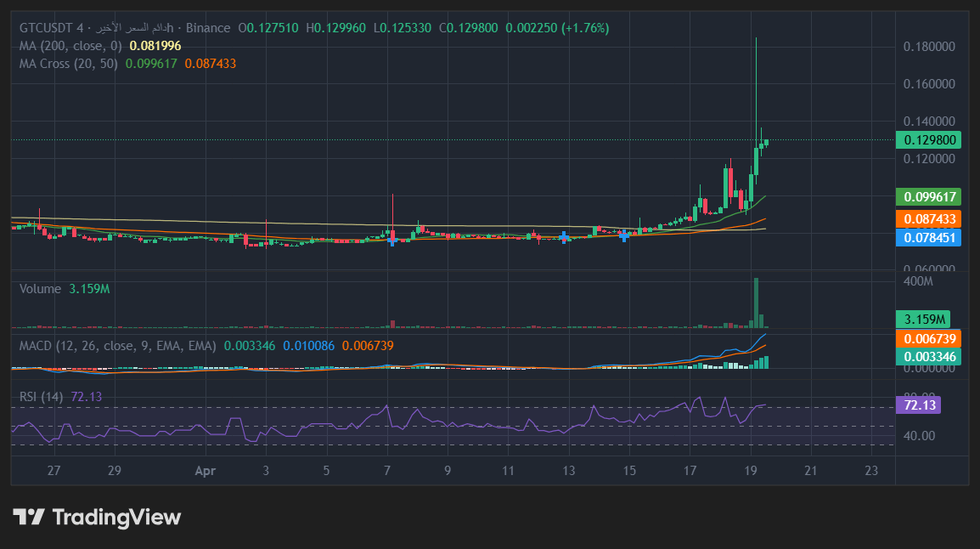Image resolution: width=980 pixels, height=549 pixels.
Task: Click MA Cross value 0.099617
Action: 151,64
